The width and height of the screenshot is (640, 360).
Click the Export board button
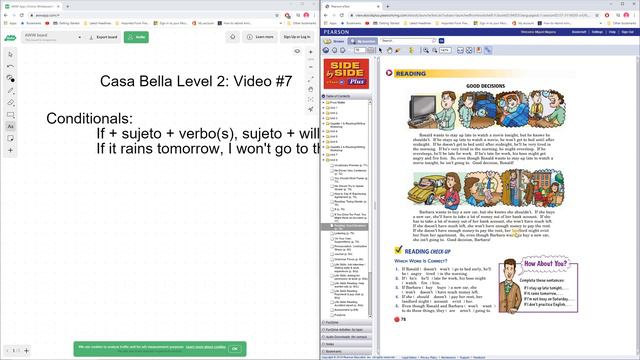point(103,37)
